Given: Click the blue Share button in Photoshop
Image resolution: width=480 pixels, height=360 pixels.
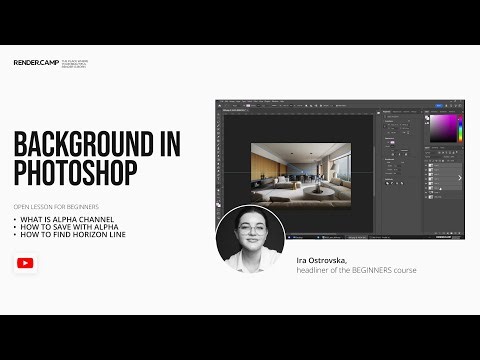Looking at the screenshot, I should (x=439, y=106).
